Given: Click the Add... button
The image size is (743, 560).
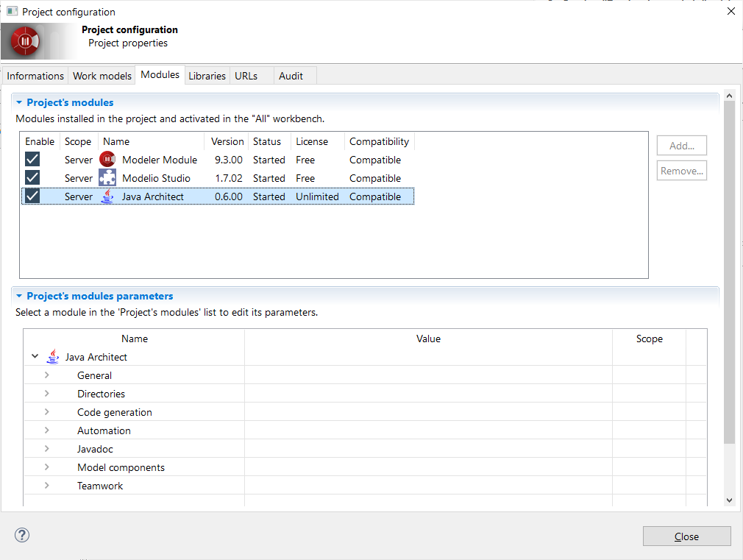Looking at the screenshot, I should point(681,146).
